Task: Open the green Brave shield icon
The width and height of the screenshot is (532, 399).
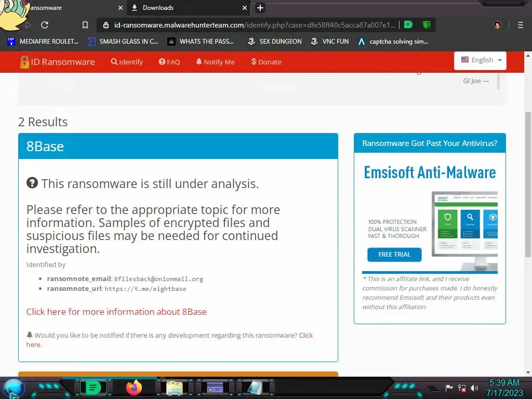Action: point(427,25)
